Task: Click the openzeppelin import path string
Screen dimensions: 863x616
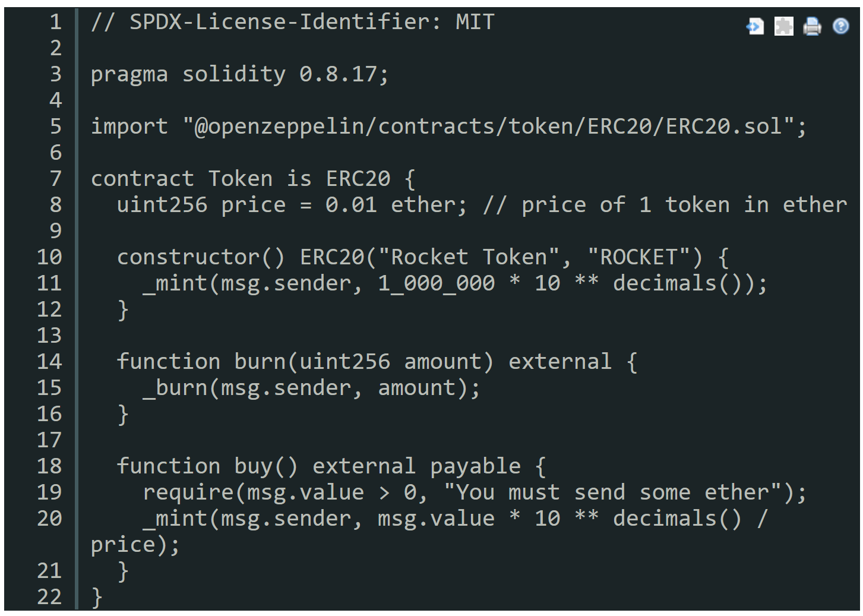Action: coord(494,127)
